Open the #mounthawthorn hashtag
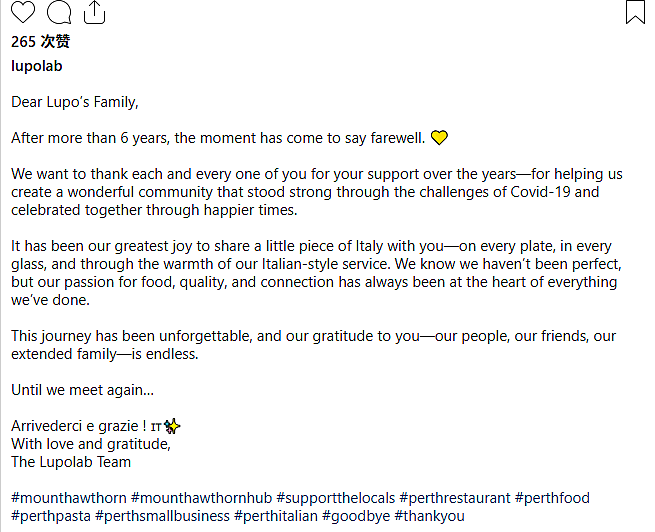 pos(69,498)
